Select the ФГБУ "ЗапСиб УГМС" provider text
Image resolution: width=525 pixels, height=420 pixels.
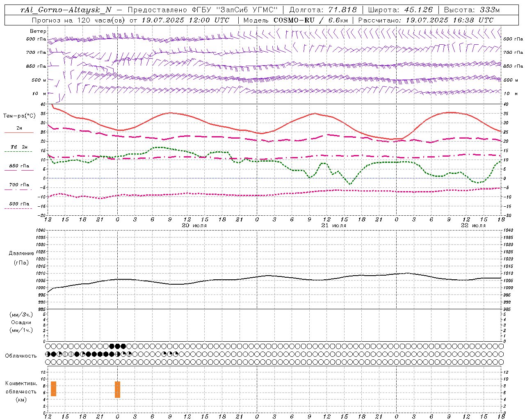(234, 10)
